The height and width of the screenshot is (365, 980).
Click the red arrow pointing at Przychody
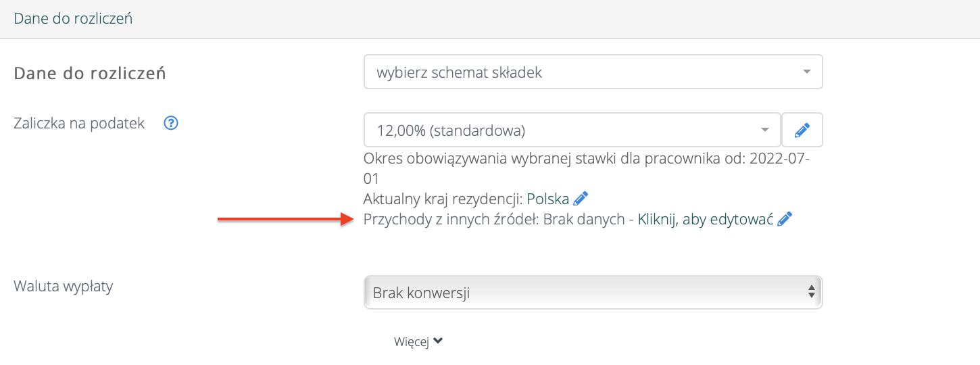[x=284, y=219]
